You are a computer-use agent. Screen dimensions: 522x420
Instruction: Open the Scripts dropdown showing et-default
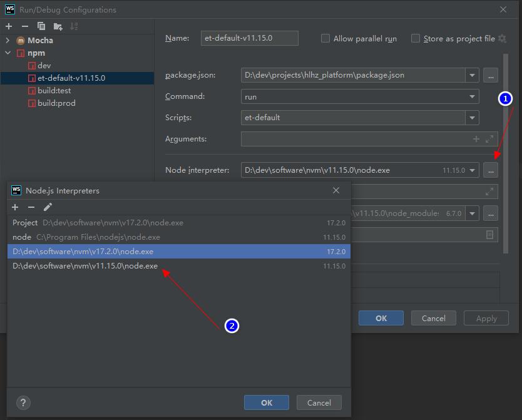[472, 118]
